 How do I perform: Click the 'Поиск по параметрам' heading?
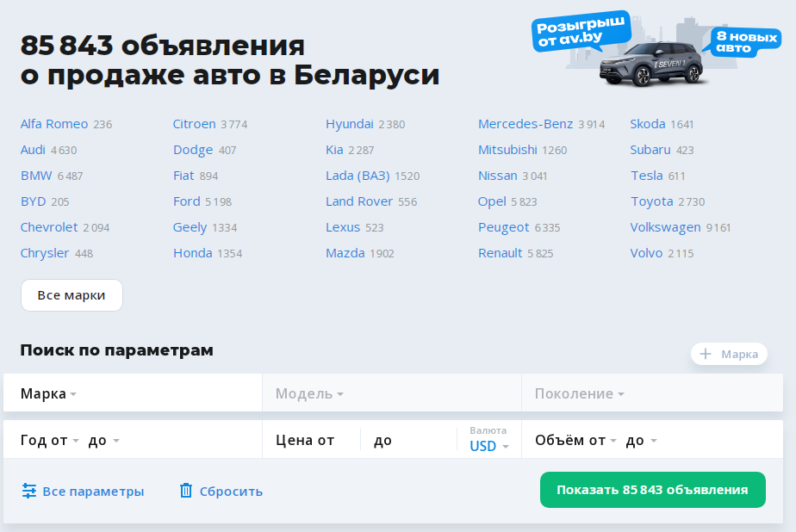tap(117, 350)
